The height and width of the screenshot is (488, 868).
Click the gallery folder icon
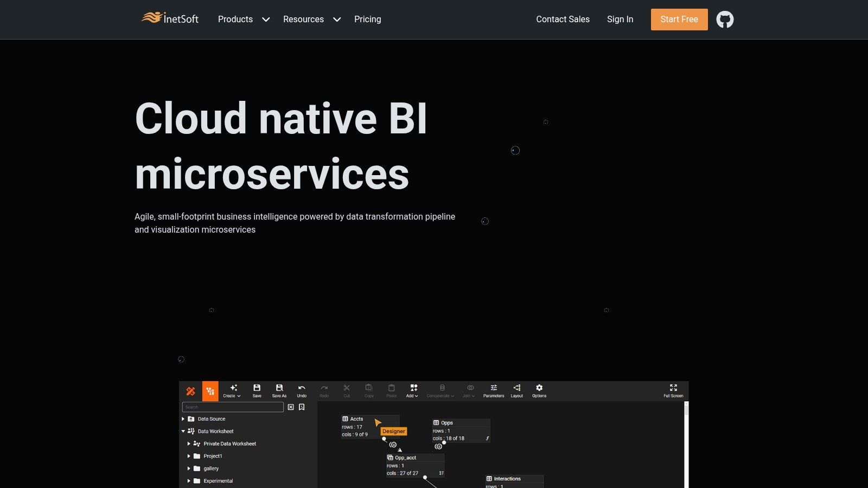[197, 468]
